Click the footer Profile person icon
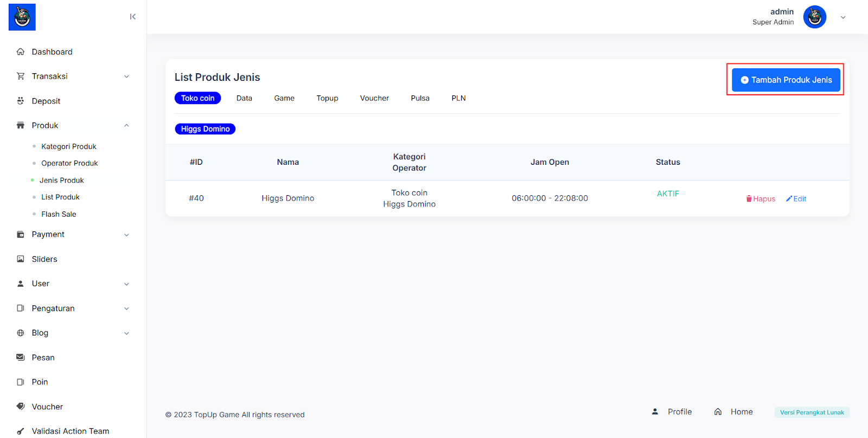The image size is (868, 438). (x=655, y=411)
